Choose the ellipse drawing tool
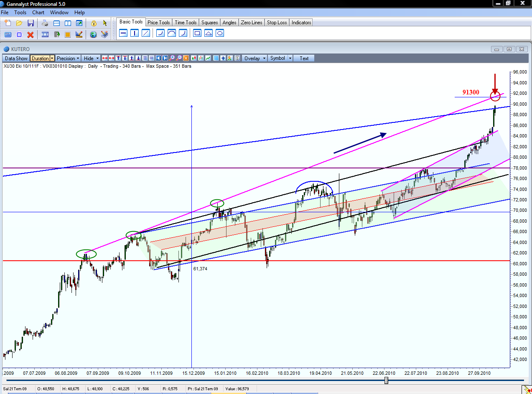532x394 pixels. point(220,33)
